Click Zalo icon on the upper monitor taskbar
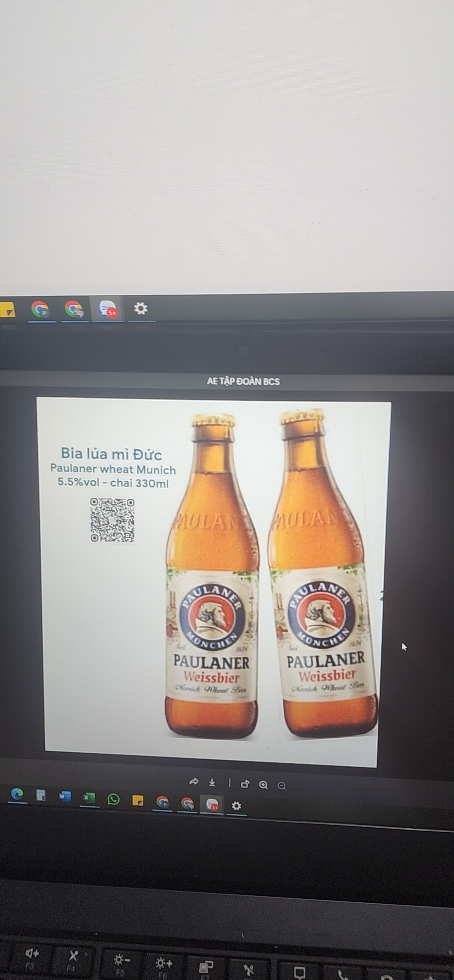454x980 pixels. pos(107,309)
